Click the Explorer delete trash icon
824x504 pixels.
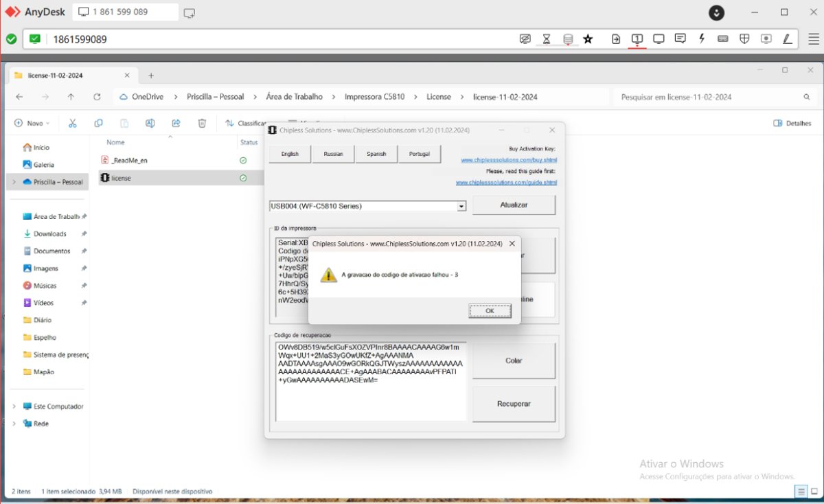point(202,123)
